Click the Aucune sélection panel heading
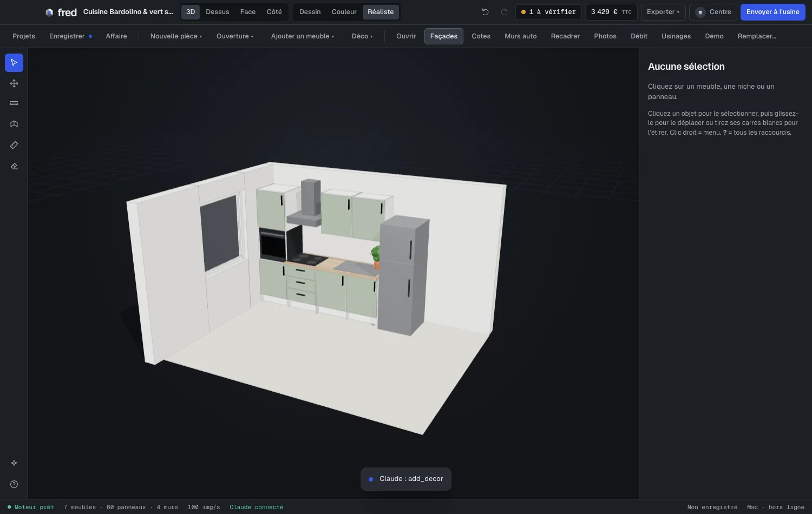The height and width of the screenshot is (514, 812). 686,67
